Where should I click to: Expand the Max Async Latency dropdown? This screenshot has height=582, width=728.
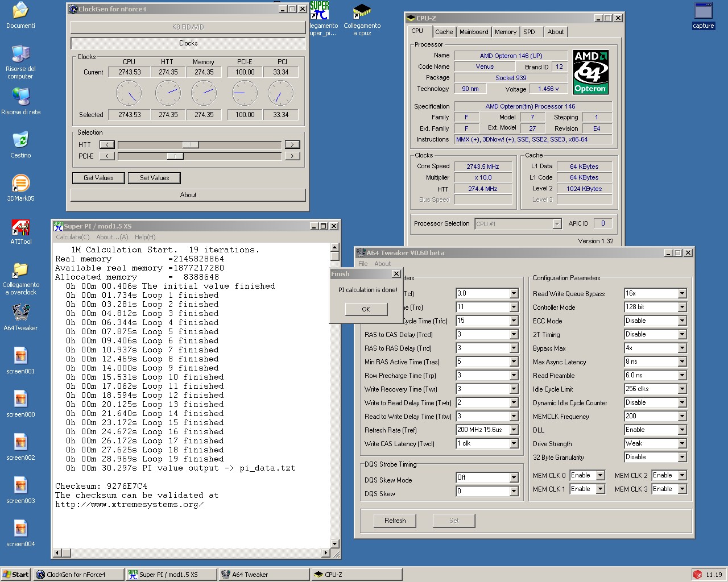pos(682,361)
